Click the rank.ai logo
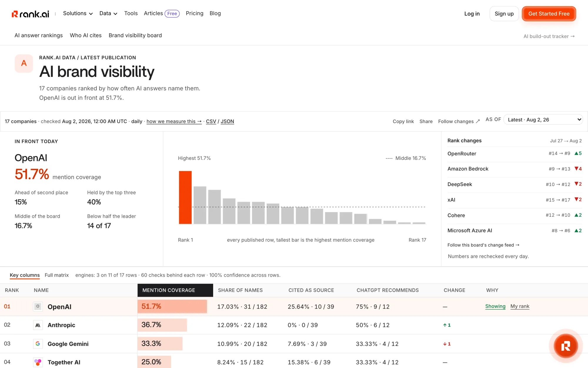The image size is (588, 368). pyautogui.click(x=30, y=14)
